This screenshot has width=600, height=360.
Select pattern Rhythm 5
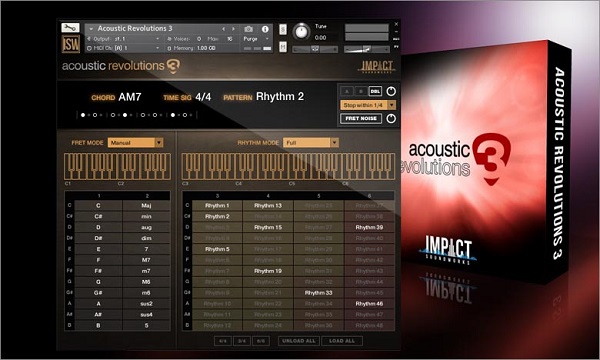217,249
